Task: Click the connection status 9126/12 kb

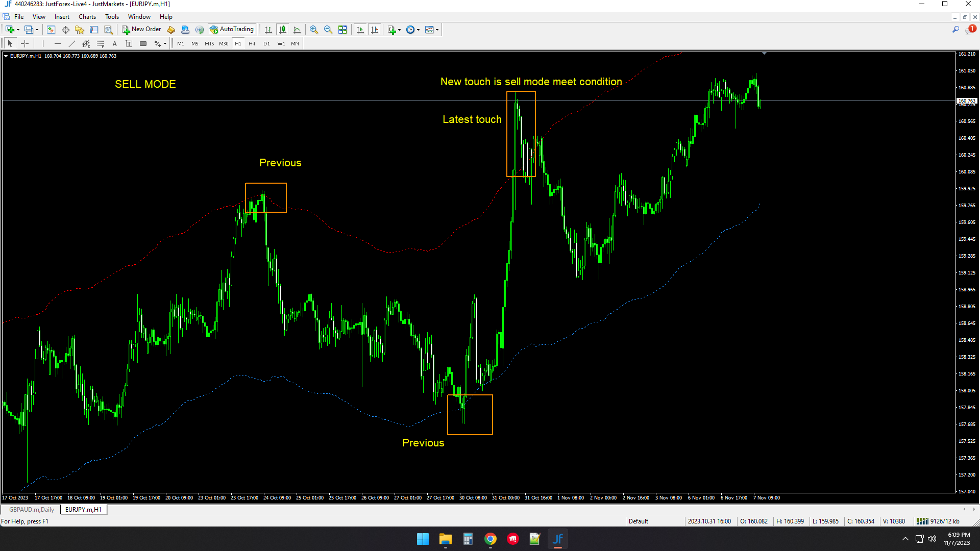Action: 939,521
